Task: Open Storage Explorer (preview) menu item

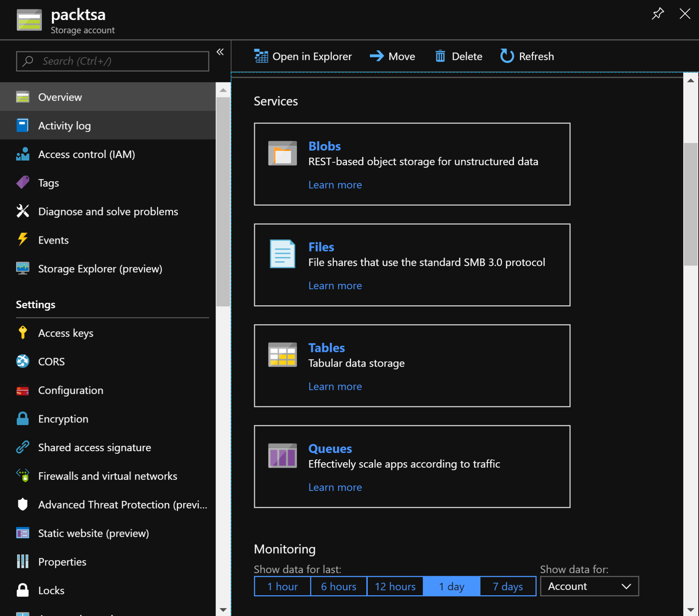Action: click(x=108, y=268)
